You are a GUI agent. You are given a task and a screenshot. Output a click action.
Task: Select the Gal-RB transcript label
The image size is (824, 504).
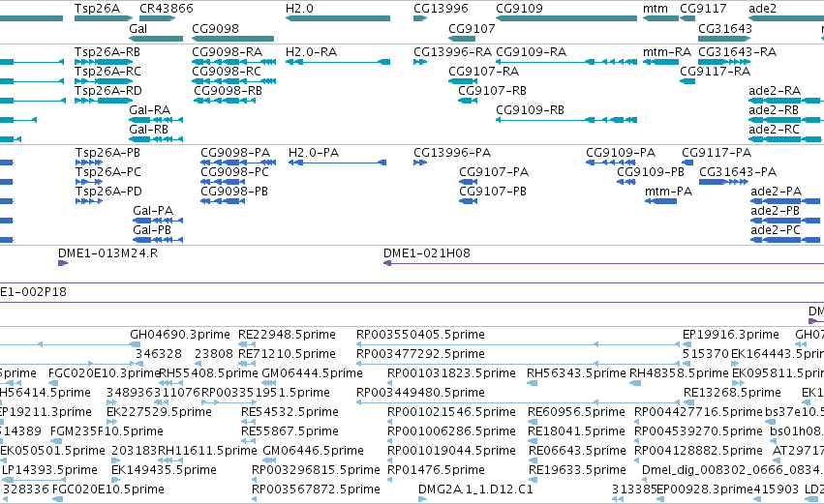[149, 130]
